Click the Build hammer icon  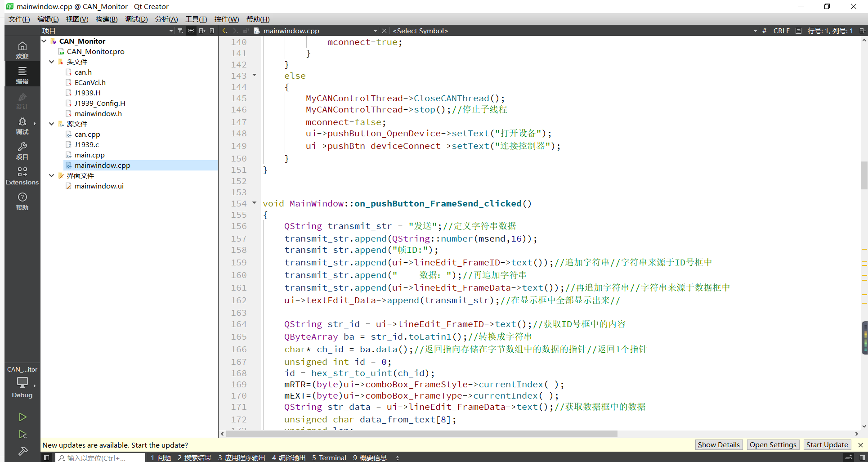point(22,451)
